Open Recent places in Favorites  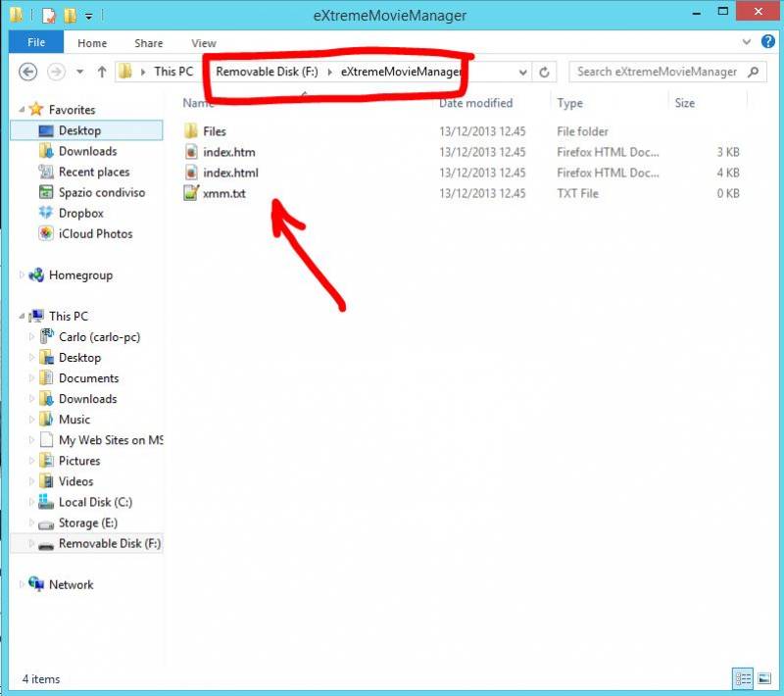[x=94, y=172]
